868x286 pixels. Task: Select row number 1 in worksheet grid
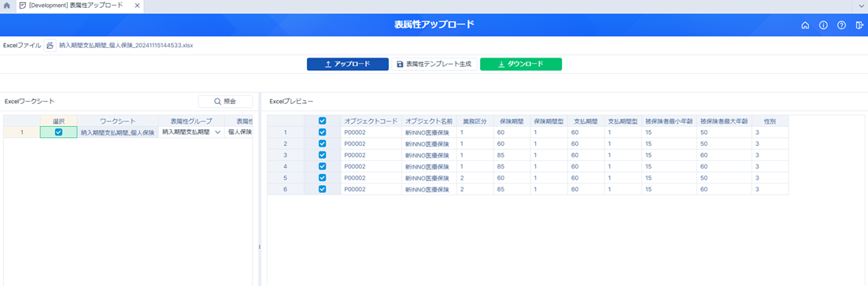coord(21,132)
